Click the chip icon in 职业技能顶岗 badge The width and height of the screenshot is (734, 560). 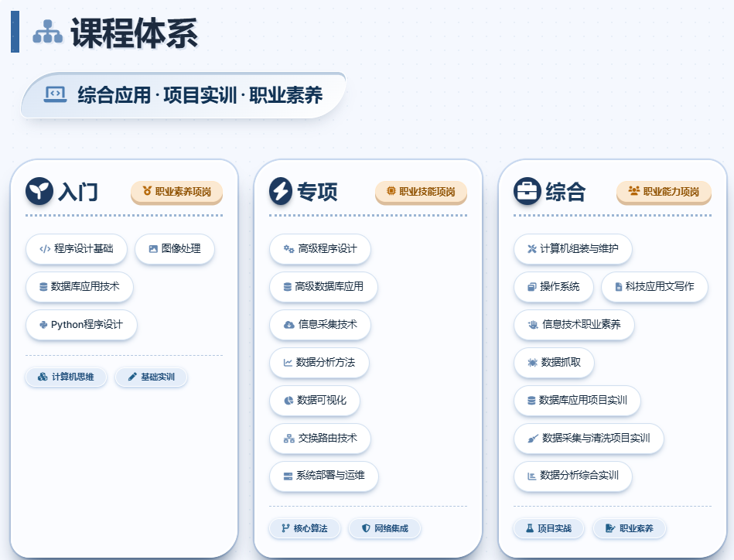point(391,191)
